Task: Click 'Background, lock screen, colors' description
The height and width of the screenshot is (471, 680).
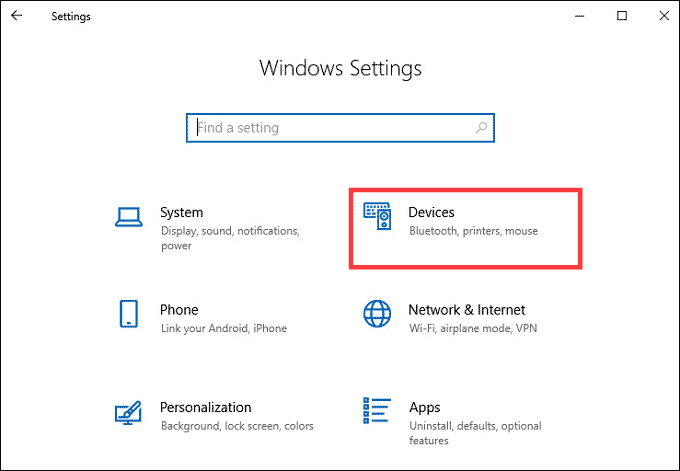Action: click(237, 426)
